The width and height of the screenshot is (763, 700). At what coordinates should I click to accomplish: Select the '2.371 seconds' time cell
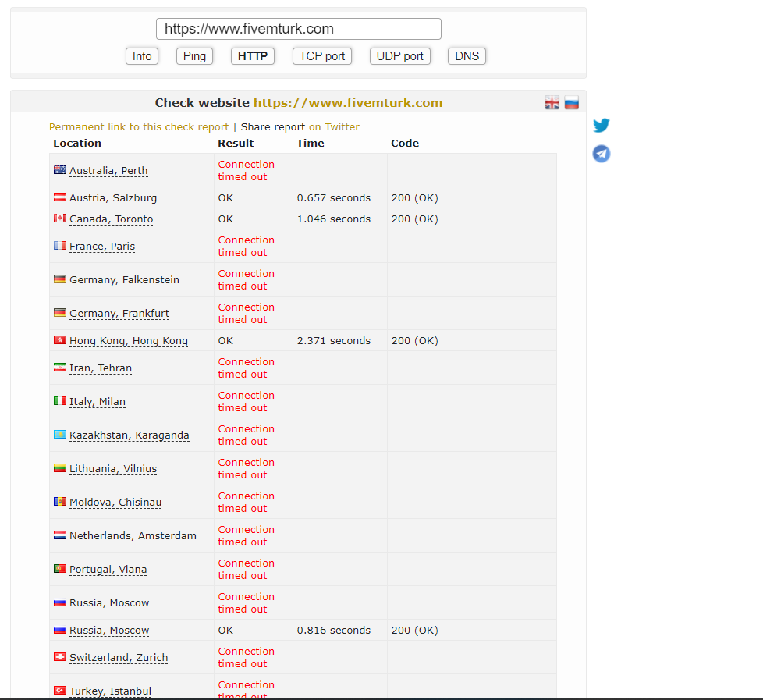point(334,341)
